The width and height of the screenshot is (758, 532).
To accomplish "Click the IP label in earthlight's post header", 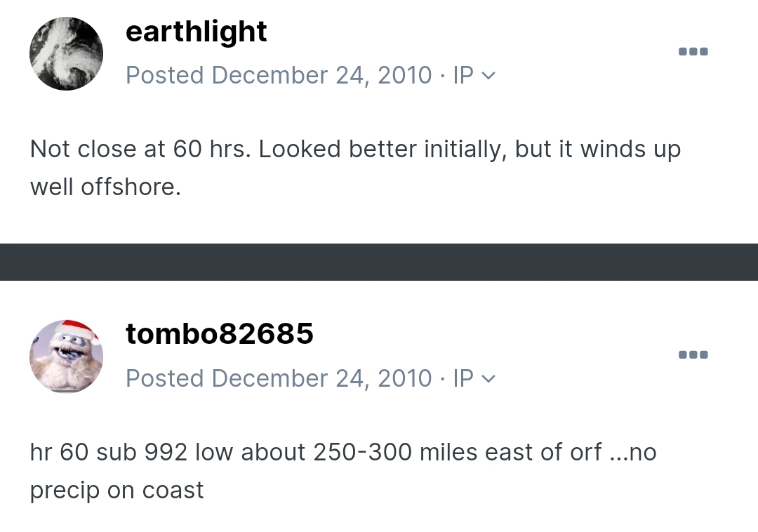I will coord(463,75).
